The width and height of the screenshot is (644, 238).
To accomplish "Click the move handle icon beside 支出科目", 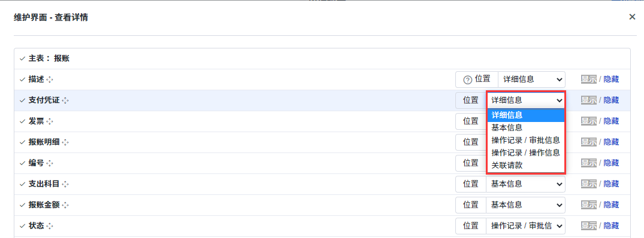I will (x=65, y=184).
